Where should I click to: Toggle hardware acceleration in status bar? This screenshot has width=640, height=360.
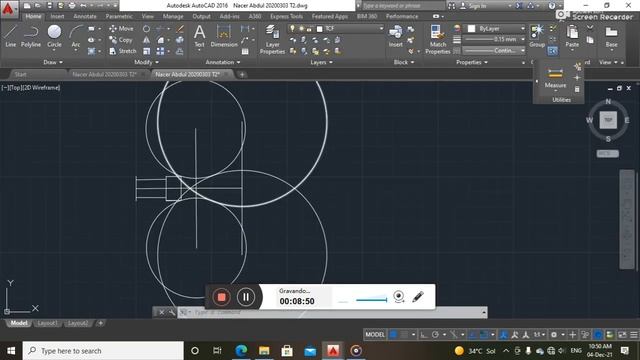tap(598, 335)
